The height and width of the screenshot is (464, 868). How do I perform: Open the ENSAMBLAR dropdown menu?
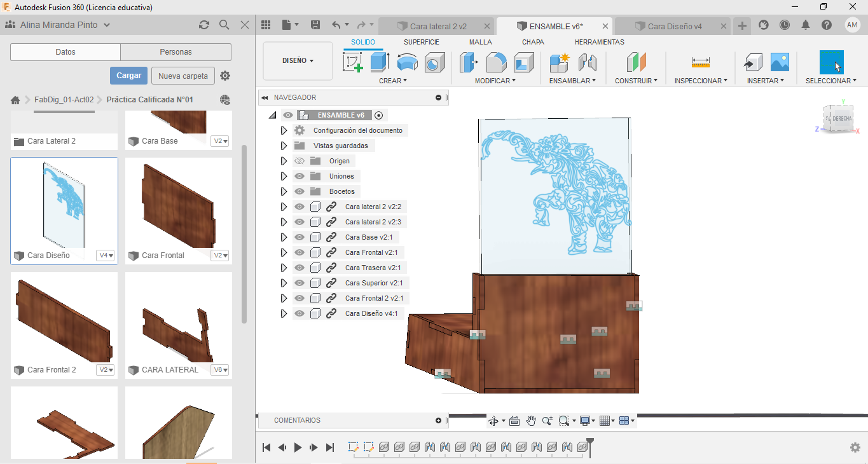573,81
